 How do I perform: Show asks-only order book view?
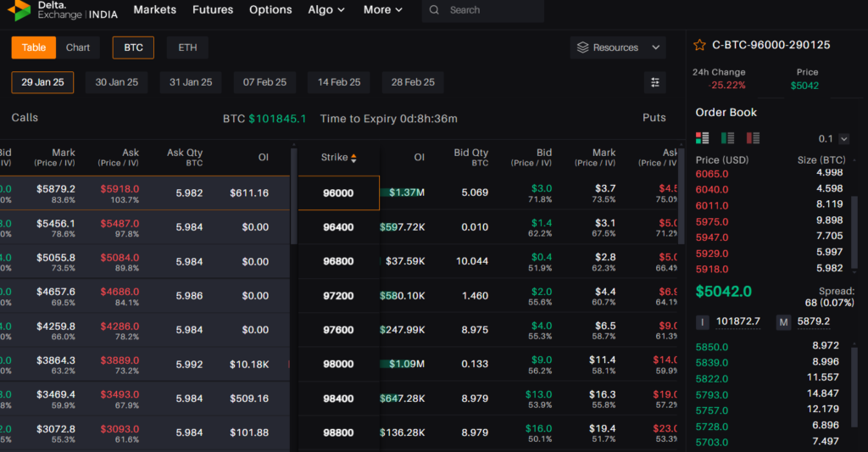[x=753, y=138]
